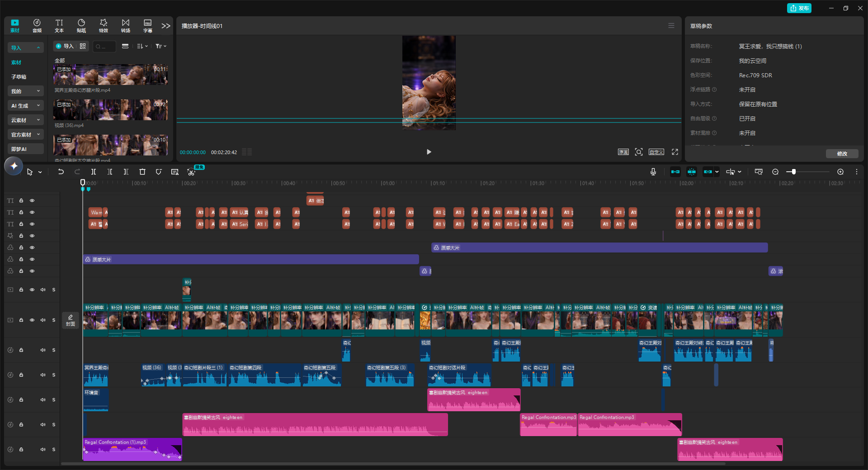868x470 pixels.
Task: Click the microphone record voiceover icon
Action: 653,172
